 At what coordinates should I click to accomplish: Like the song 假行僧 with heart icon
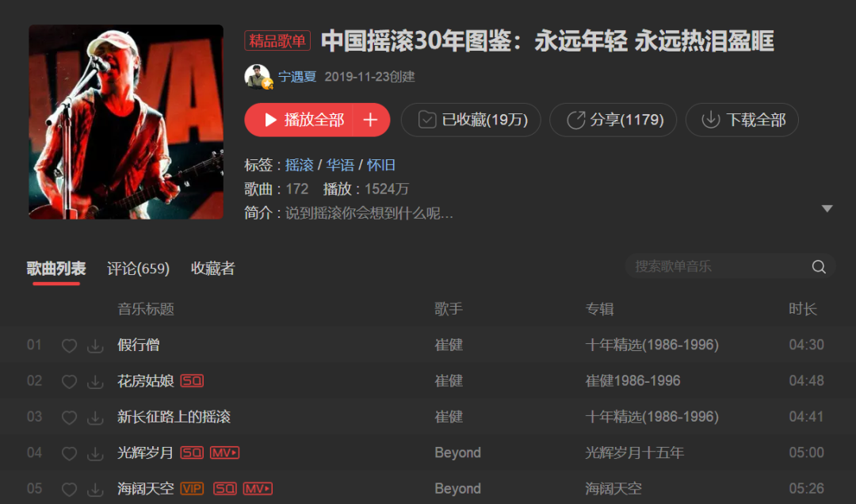[x=69, y=346]
